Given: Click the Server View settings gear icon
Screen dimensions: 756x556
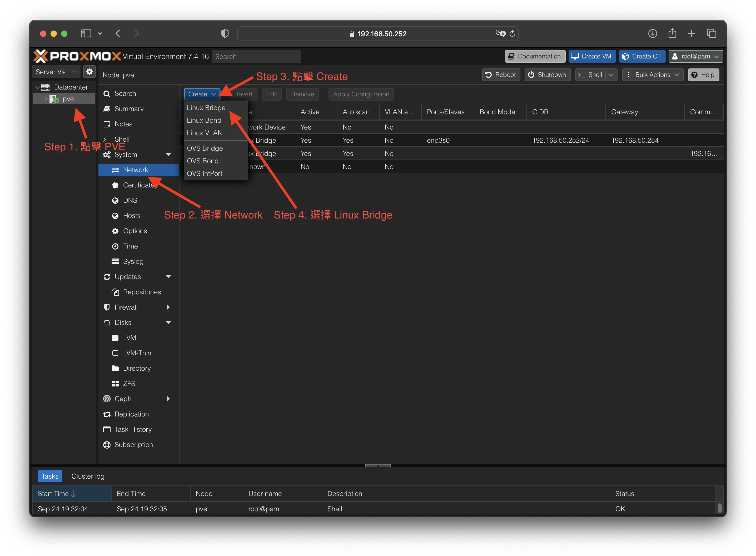Looking at the screenshot, I should pos(89,72).
